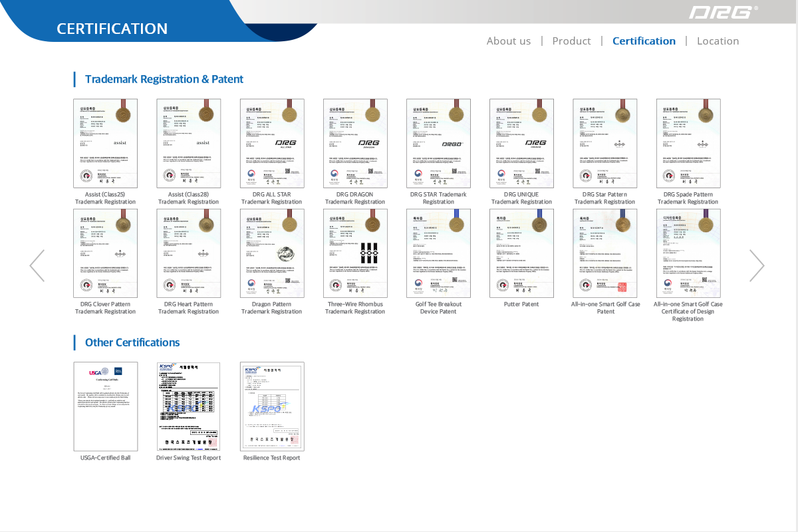The width and height of the screenshot is (798, 532).
Task: Click the 'Golf Tee Breakout Device Patent' caption
Action: pyautogui.click(x=438, y=308)
